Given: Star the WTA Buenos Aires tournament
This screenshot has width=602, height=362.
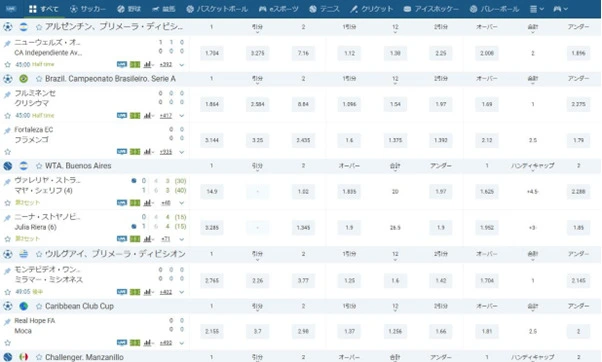Looking at the screenshot, I should pyautogui.click(x=39, y=166).
